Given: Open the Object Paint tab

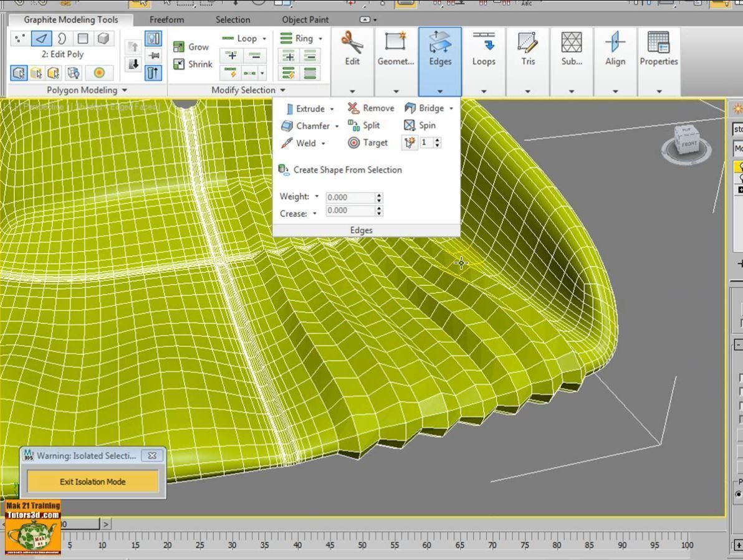Looking at the screenshot, I should point(305,20).
